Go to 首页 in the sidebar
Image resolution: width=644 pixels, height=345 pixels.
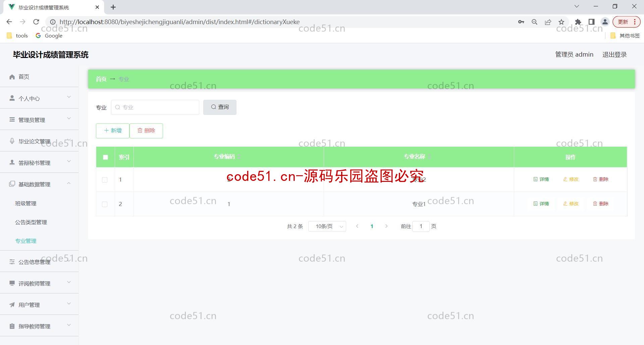[x=24, y=77]
